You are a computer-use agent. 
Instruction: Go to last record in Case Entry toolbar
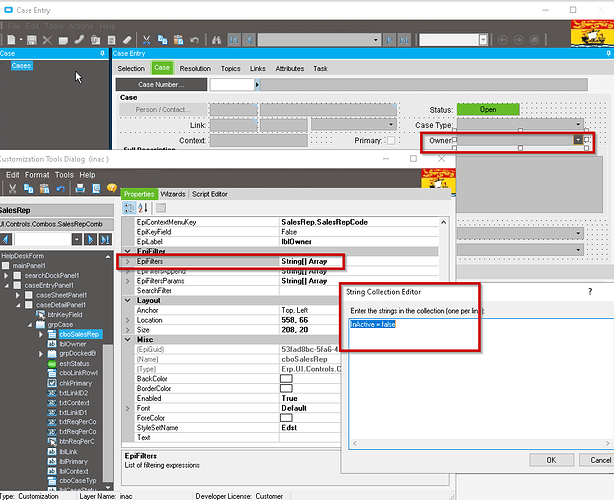404,40
